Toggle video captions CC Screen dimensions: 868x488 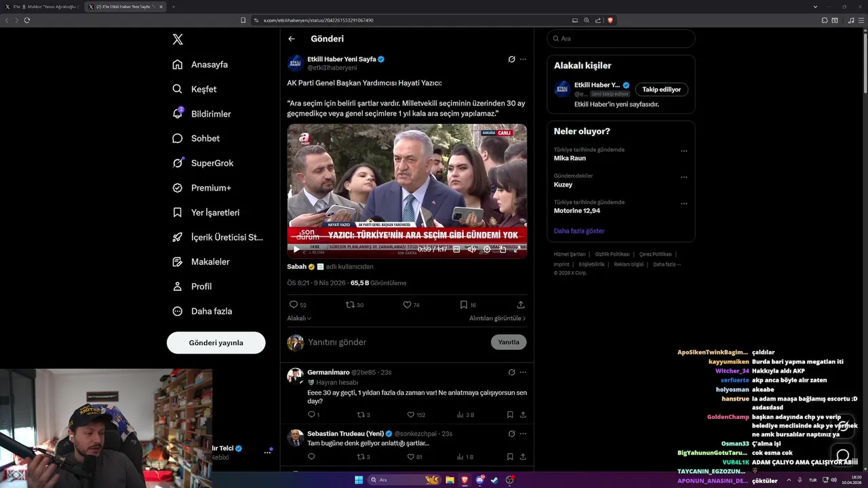(456, 249)
